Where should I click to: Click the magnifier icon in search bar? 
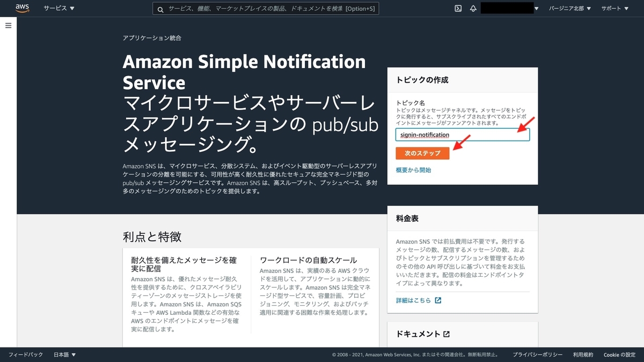[160, 9]
